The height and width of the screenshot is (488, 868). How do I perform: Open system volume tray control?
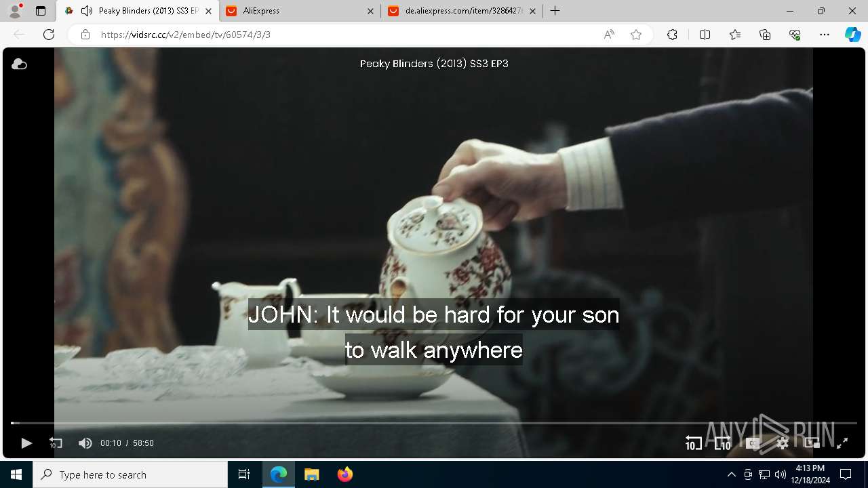(x=781, y=474)
